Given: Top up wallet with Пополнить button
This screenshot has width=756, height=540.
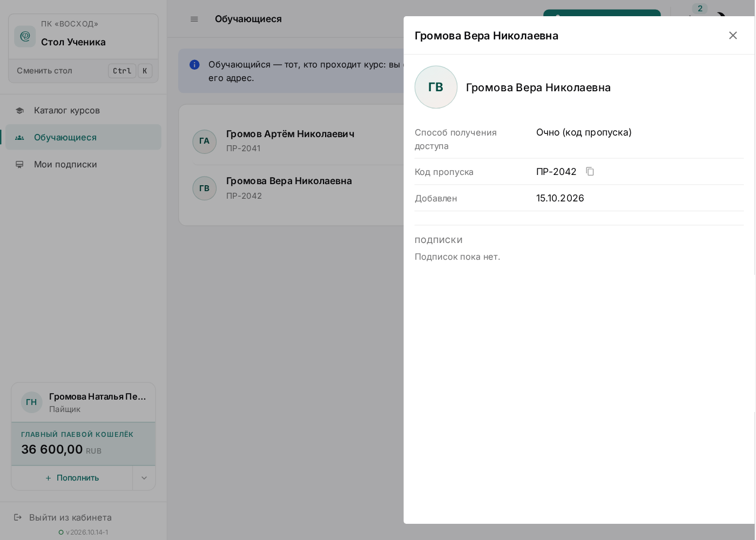Looking at the screenshot, I should (72, 478).
